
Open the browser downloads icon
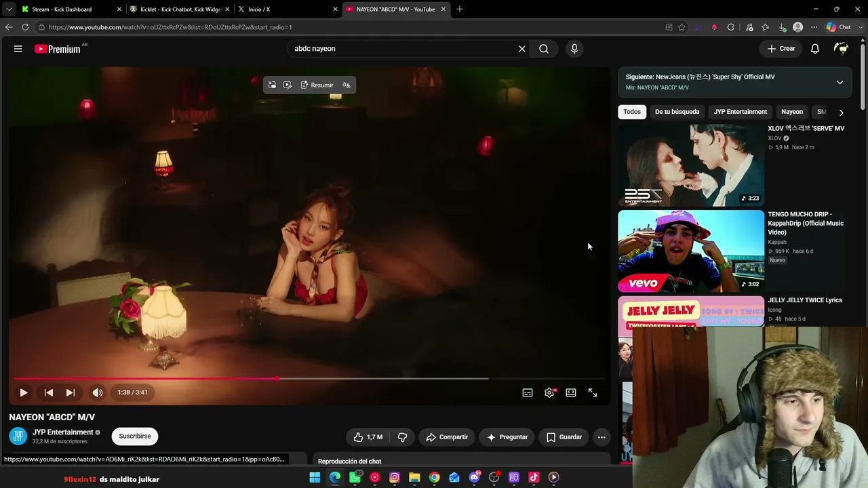coord(782,27)
